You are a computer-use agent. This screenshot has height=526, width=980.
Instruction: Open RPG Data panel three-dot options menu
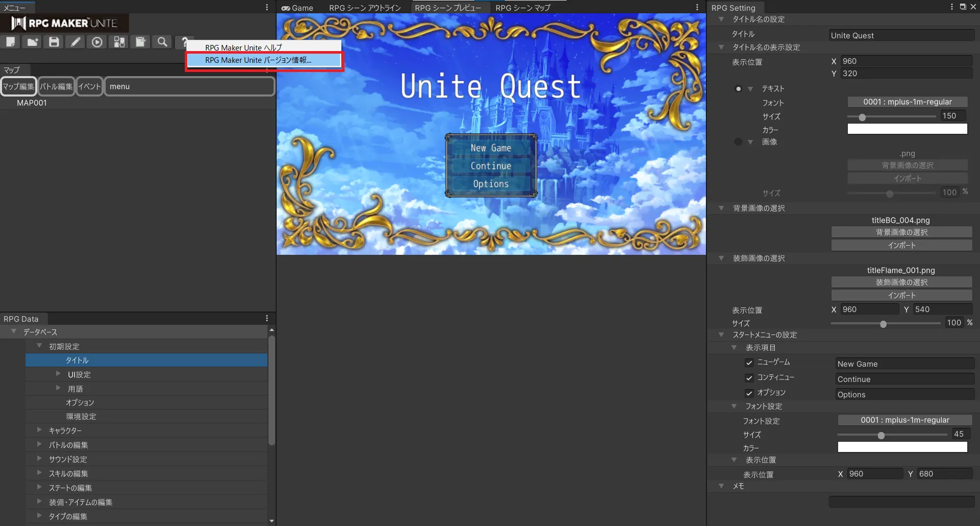point(266,318)
